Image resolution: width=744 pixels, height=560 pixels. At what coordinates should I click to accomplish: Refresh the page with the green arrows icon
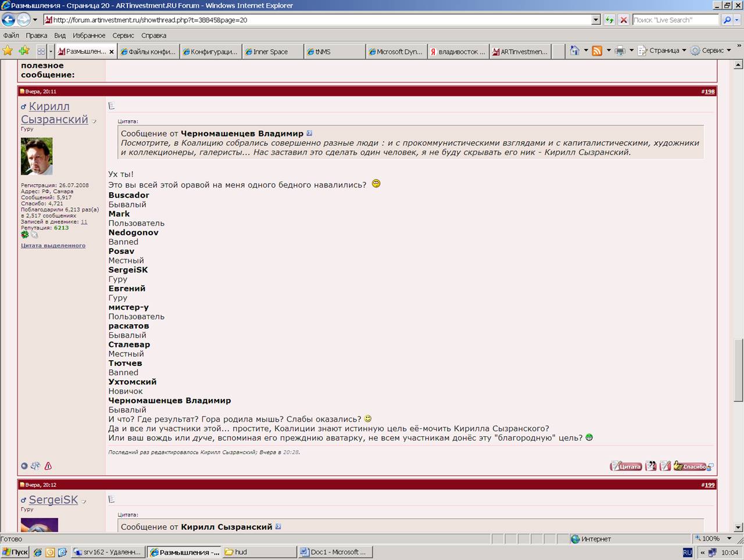pos(609,20)
